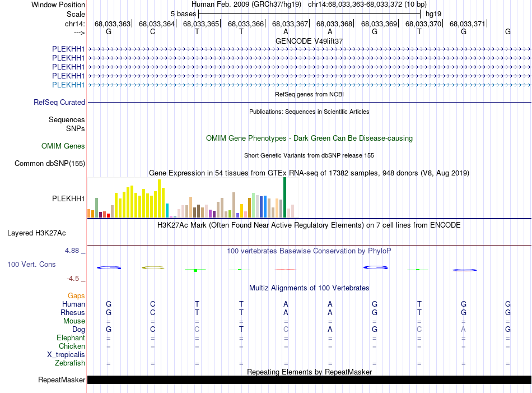
Task: Open the OMIM Genes track label
Action: click(63, 146)
